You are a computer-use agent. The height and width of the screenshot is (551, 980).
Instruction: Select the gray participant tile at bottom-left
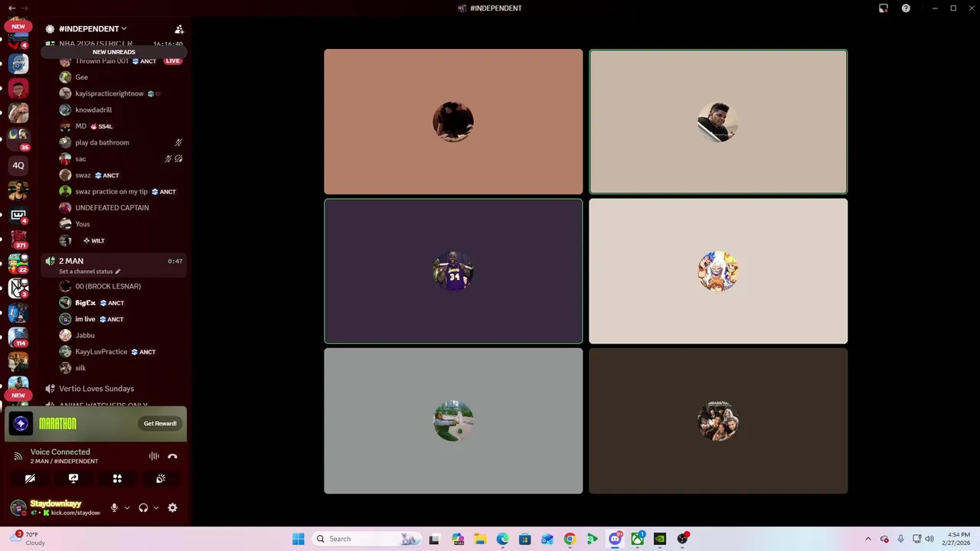[453, 421]
